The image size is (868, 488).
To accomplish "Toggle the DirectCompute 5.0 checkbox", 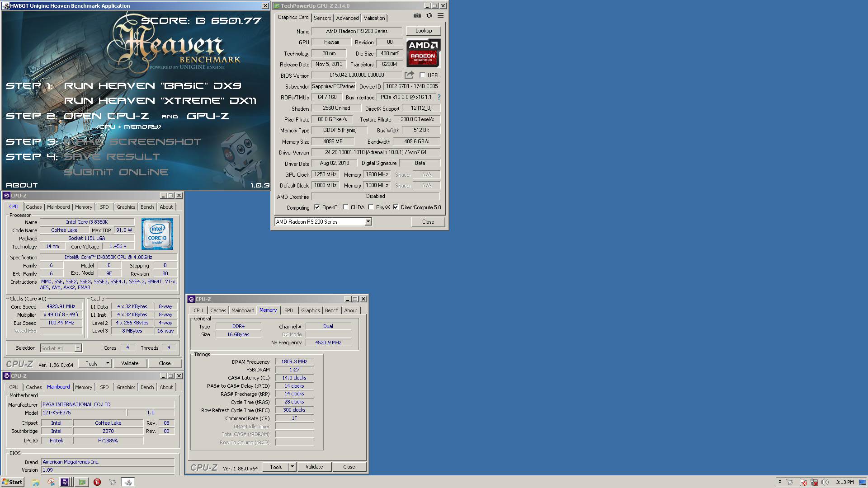I will [396, 207].
